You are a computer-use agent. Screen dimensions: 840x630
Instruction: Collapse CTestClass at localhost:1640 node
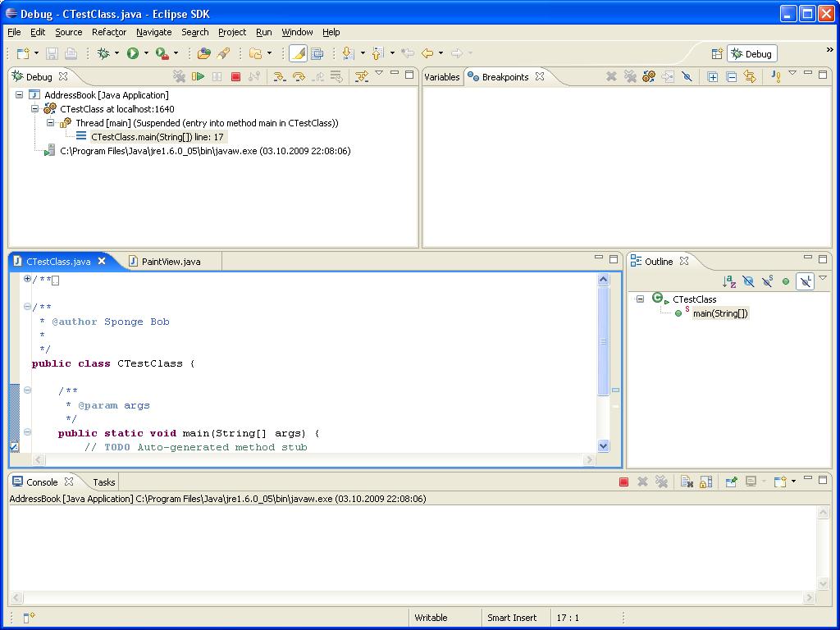coord(34,109)
